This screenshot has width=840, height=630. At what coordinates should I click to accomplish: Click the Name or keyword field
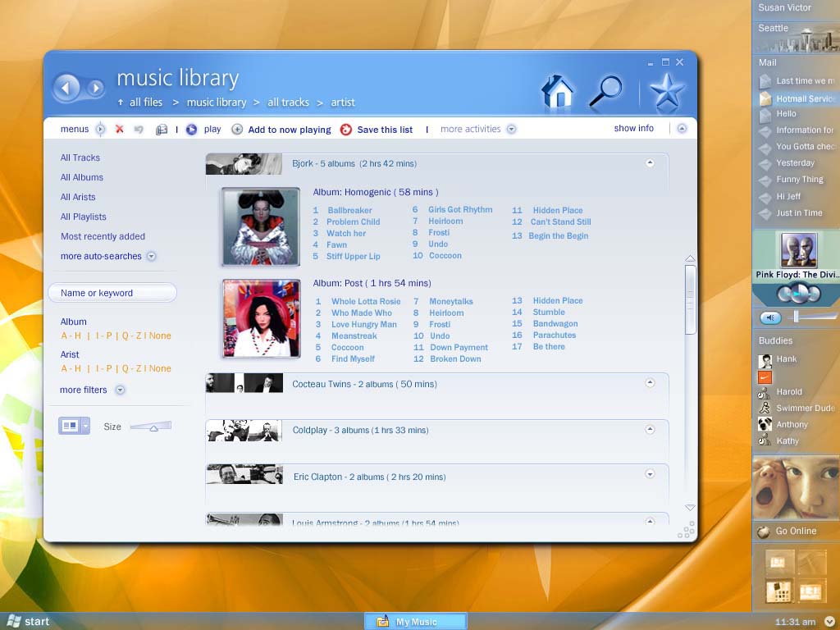click(x=112, y=293)
